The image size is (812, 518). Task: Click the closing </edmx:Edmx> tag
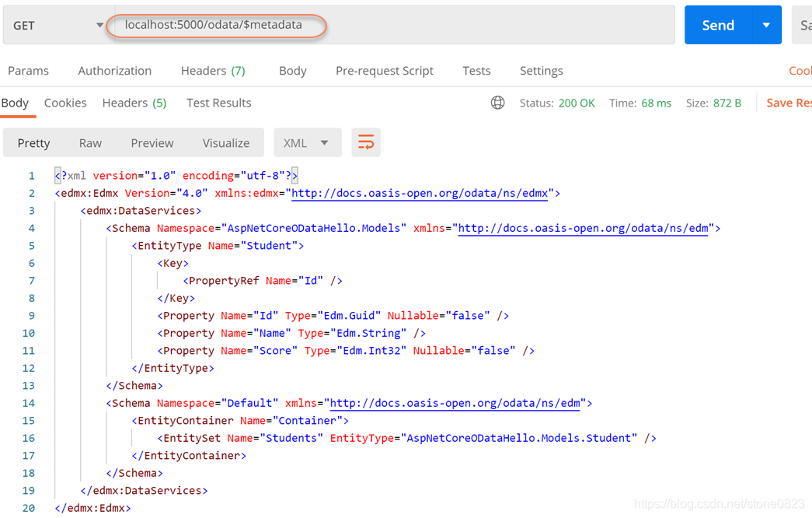coord(92,508)
